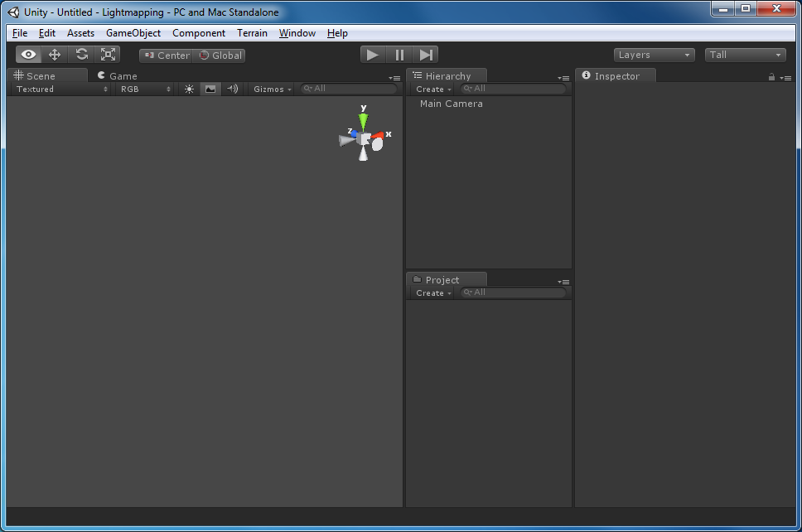Select the Rotate tool
Viewport: 802px width, 532px height.
[x=81, y=55]
